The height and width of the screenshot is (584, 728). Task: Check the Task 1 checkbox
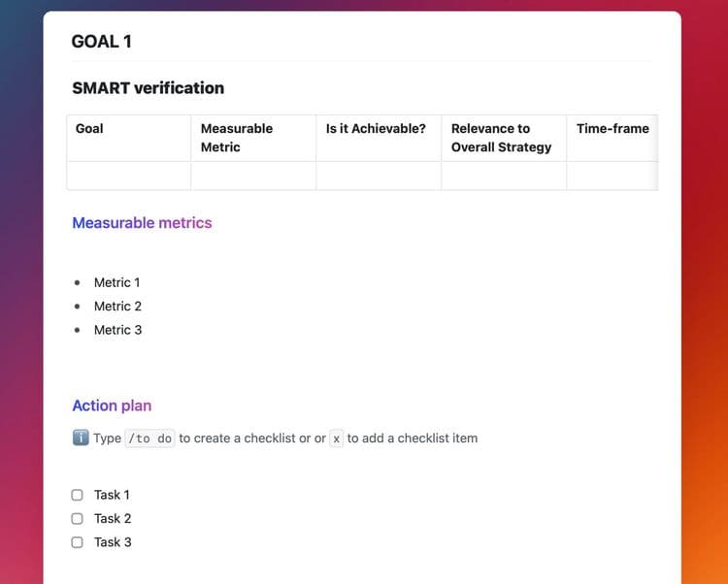click(x=77, y=495)
